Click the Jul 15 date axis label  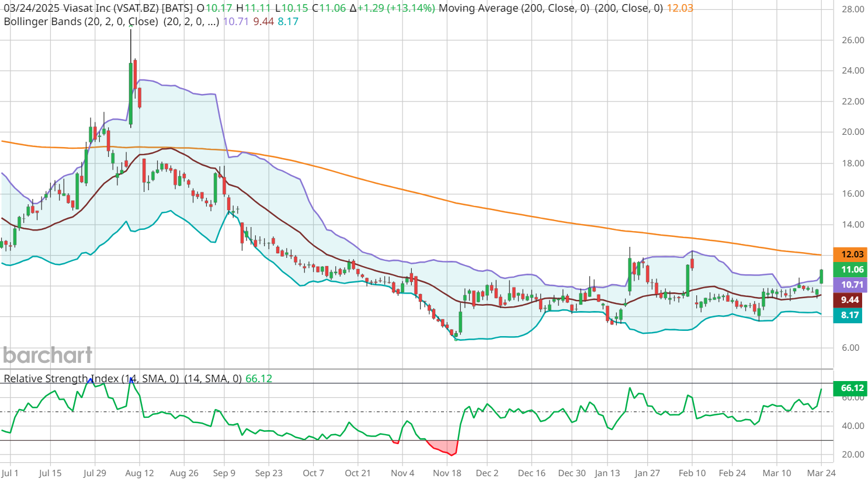50,473
